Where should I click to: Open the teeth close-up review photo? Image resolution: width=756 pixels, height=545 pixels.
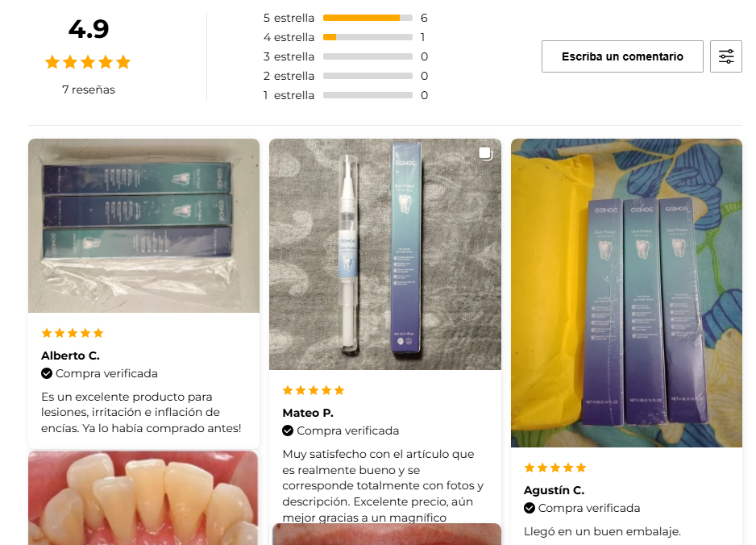tap(143, 498)
